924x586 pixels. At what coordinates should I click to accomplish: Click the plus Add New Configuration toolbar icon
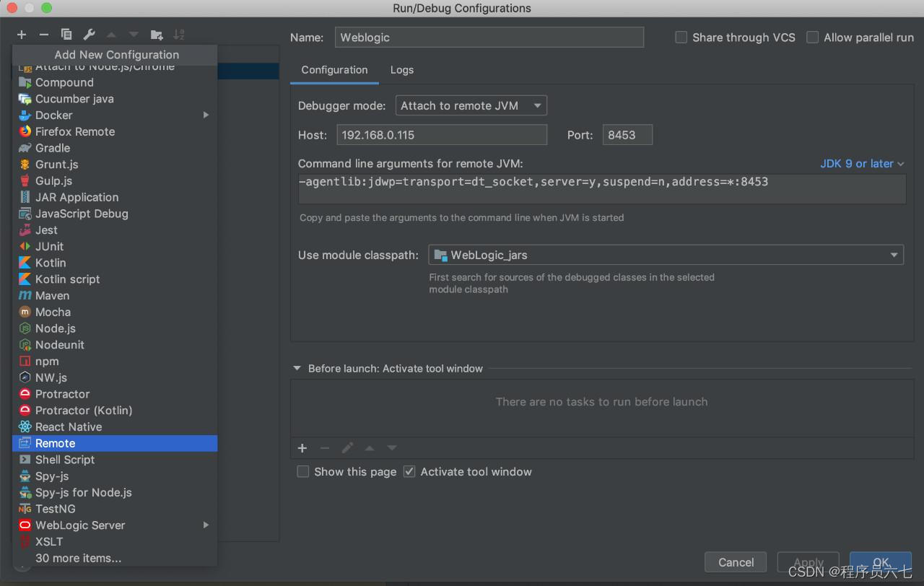[x=22, y=35]
